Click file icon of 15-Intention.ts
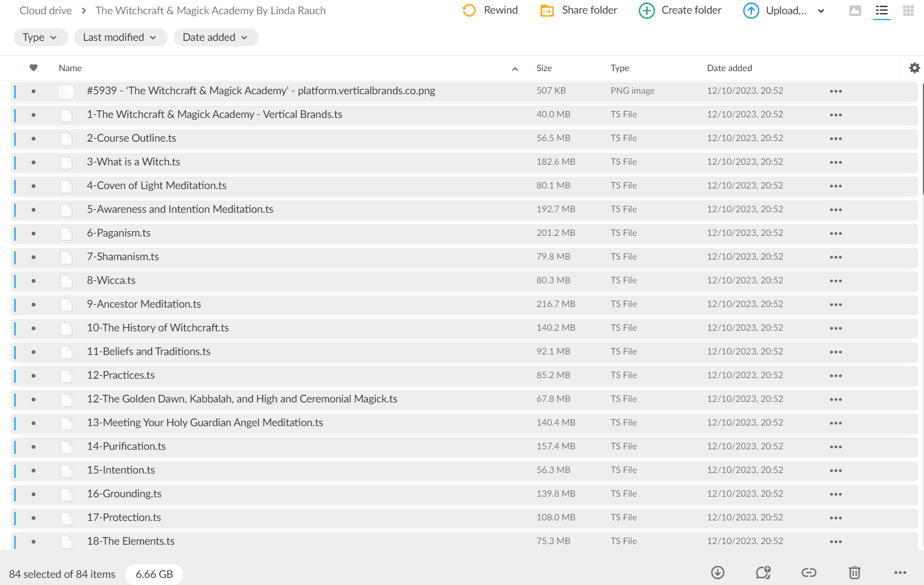 [x=66, y=471]
